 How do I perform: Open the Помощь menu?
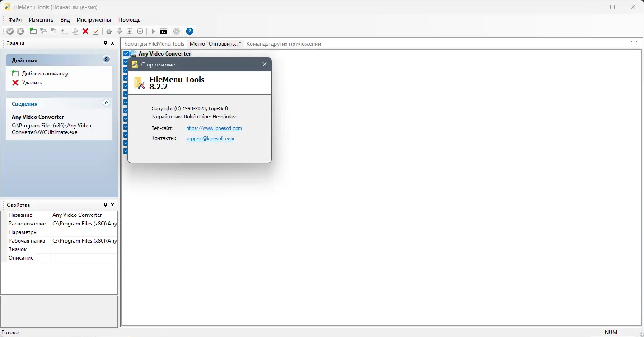click(129, 20)
